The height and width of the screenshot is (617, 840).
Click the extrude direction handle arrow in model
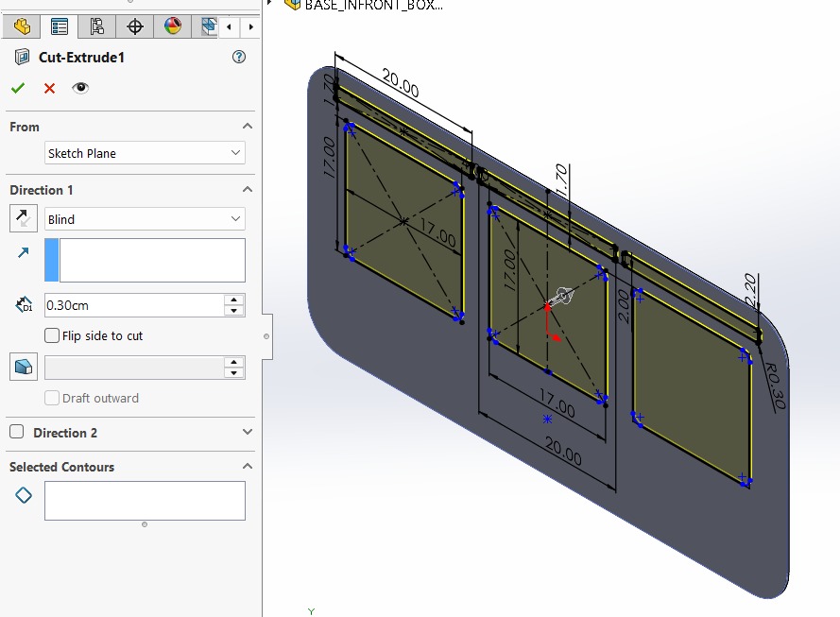(x=561, y=297)
